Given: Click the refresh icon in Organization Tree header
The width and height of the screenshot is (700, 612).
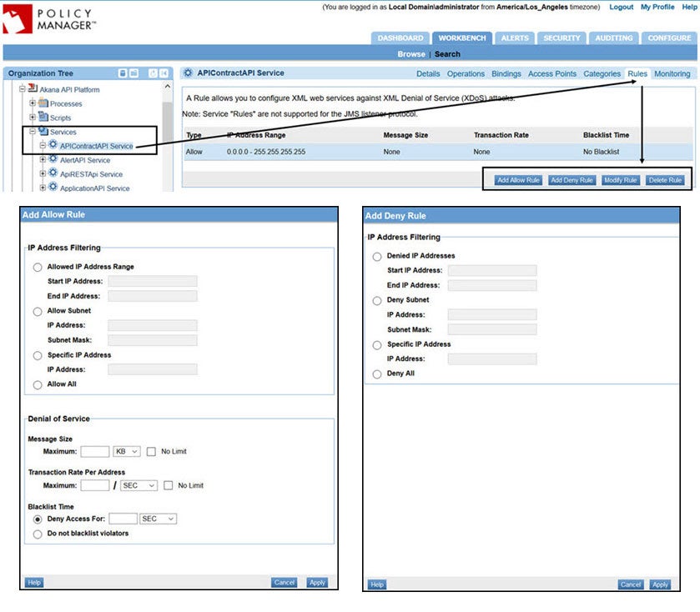Looking at the screenshot, I should (x=154, y=73).
